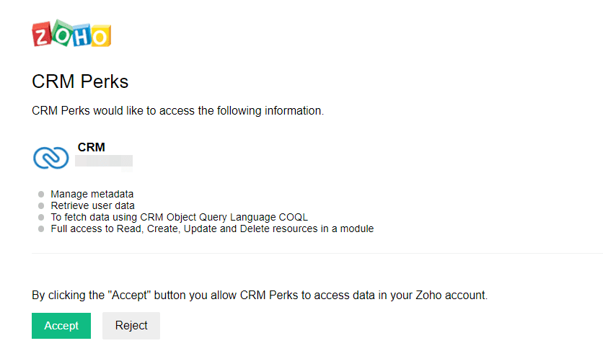Select the Manage metadata permission text

[x=92, y=195]
